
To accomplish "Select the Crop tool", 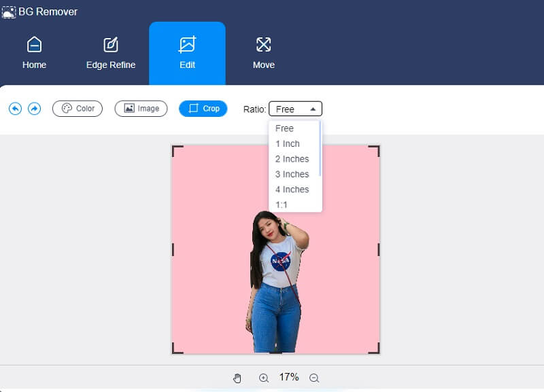I will click(203, 108).
